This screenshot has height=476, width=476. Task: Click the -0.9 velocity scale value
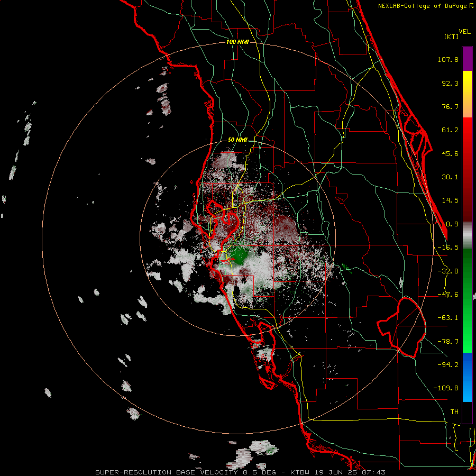click(x=450, y=224)
